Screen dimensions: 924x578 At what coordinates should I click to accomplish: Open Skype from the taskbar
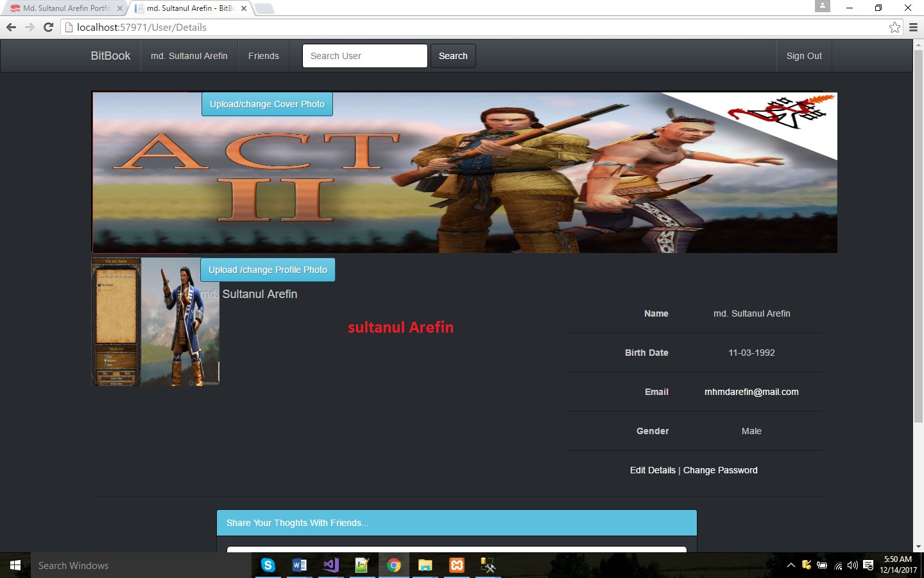click(268, 565)
